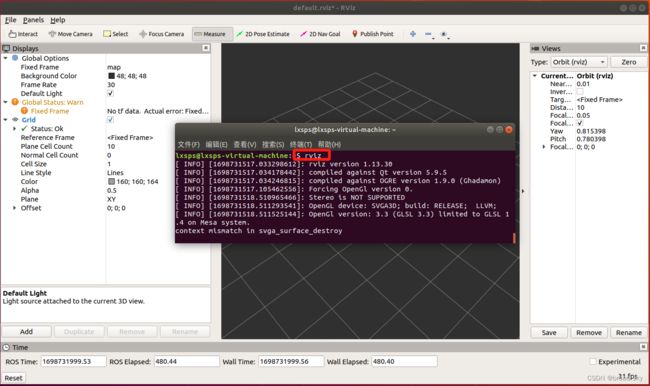Screen dimensions: 650x386
Task: Click the minus remove-tool icon
Action: click(x=429, y=34)
